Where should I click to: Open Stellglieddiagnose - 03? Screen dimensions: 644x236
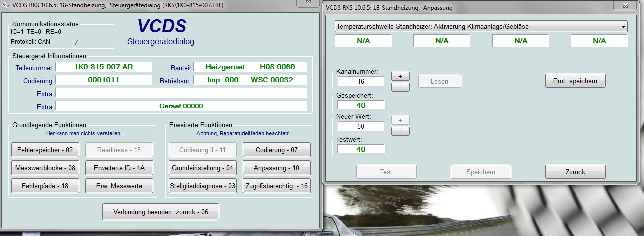203,186
